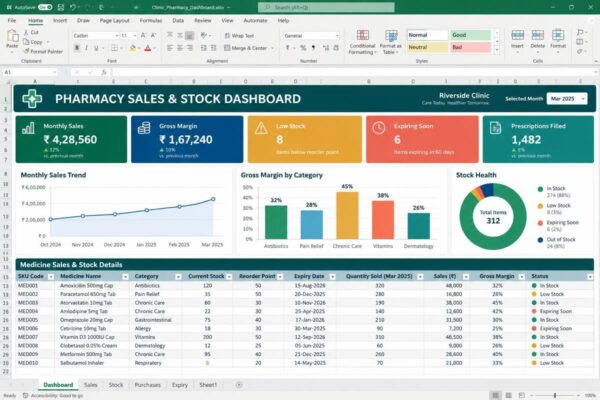
Task: Open Conditional Formatting menu
Action: pos(362,42)
